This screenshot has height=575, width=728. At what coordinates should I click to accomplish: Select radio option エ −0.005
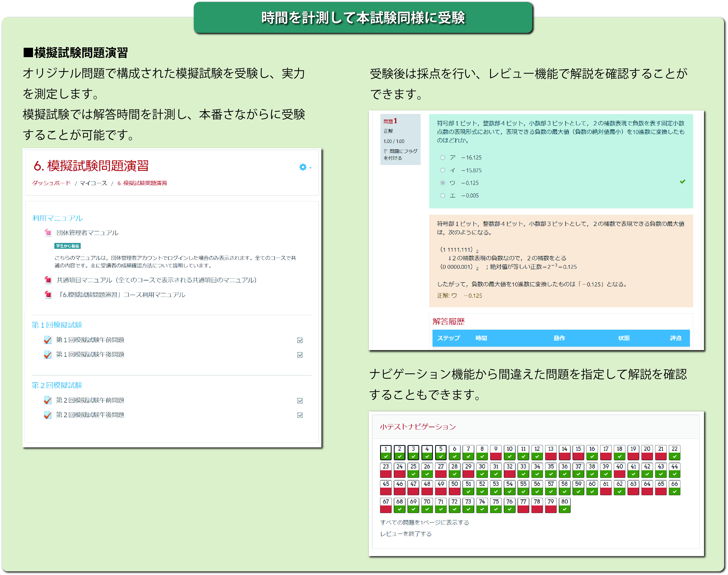(x=443, y=196)
